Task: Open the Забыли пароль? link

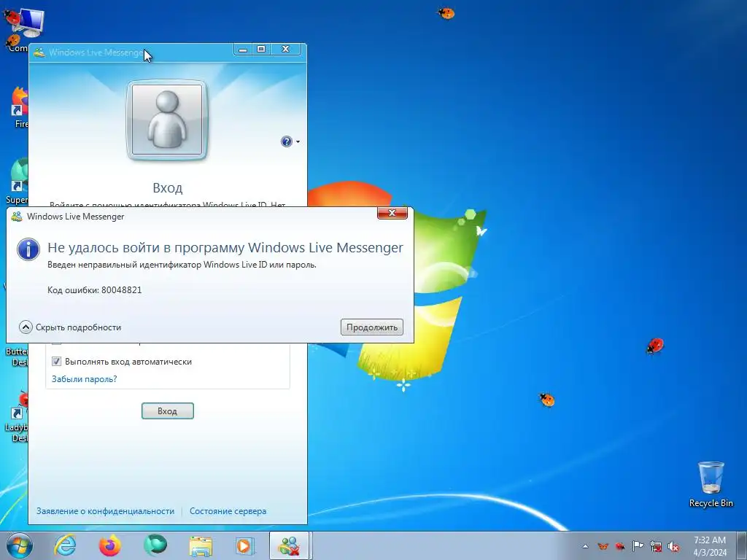Action: pyautogui.click(x=85, y=379)
